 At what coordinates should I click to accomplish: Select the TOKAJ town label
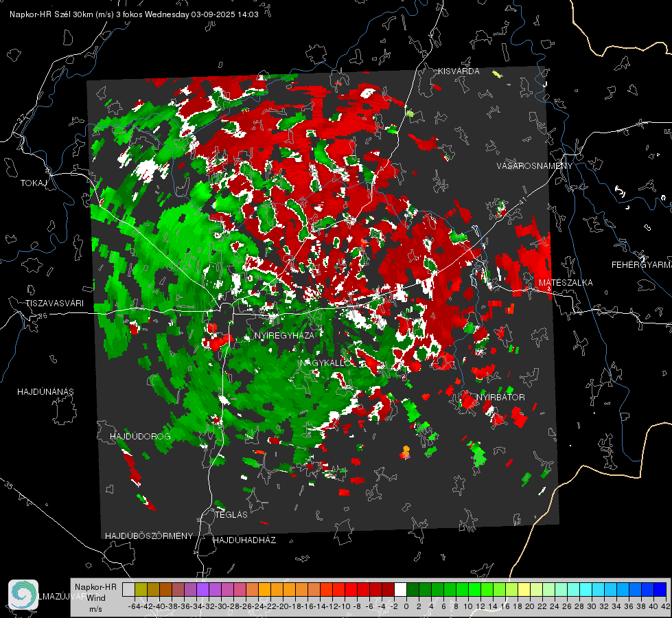[34, 183]
